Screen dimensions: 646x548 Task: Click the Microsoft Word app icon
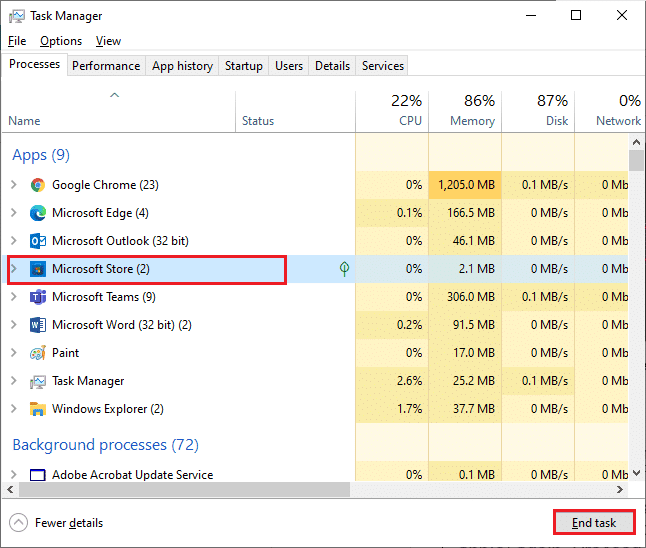point(37,325)
